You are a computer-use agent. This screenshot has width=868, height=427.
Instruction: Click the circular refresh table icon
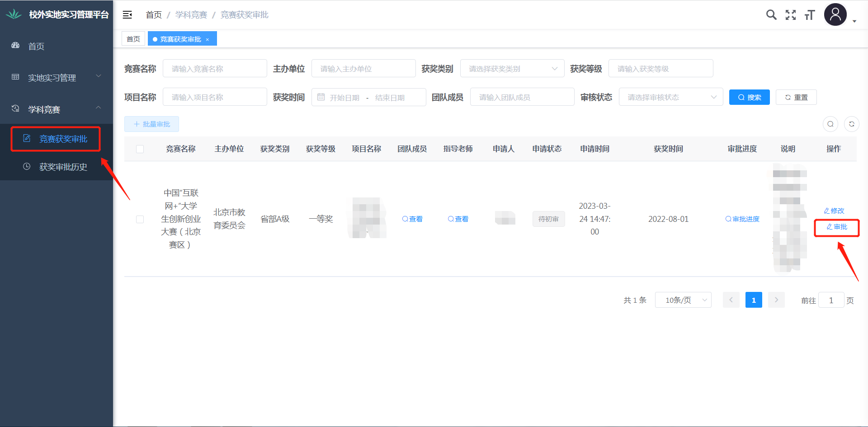pyautogui.click(x=852, y=124)
